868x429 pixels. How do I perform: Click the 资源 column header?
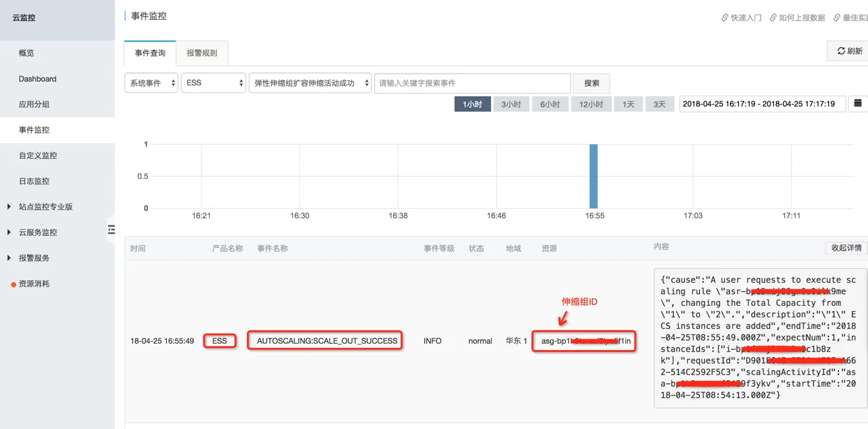coord(549,248)
